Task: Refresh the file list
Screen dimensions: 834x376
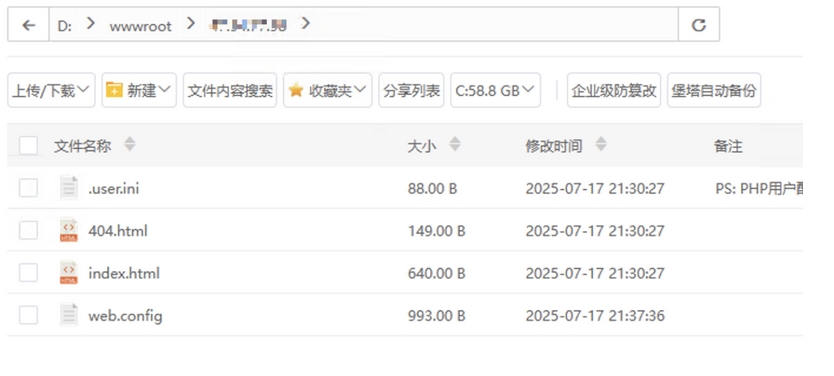Action: click(x=698, y=24)
